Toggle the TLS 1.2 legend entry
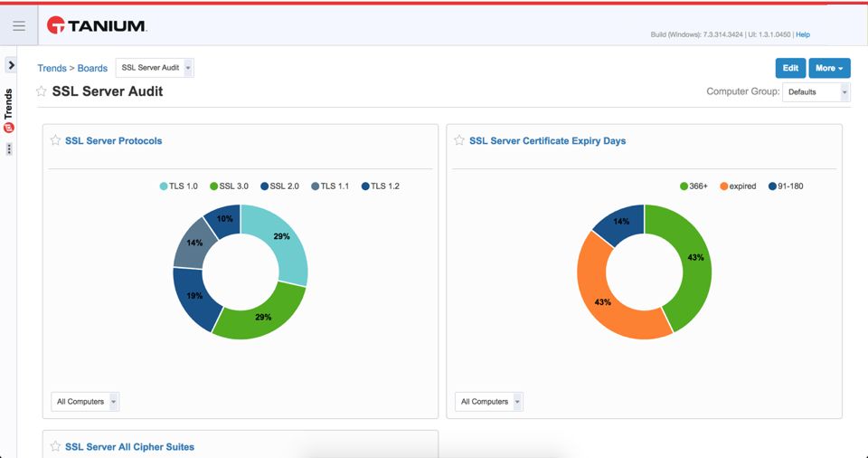868x458 pixels. click(381, 186)
